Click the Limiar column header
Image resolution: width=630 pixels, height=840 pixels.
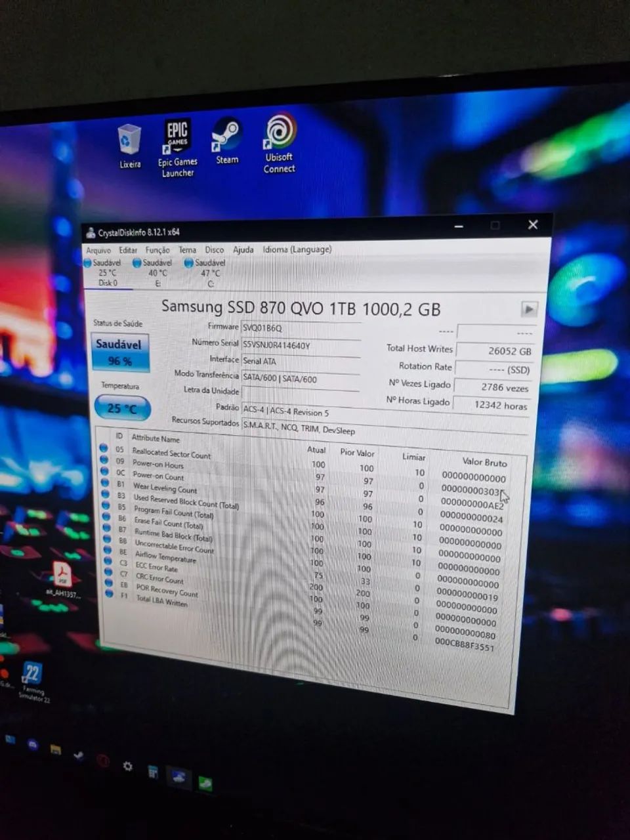[413, 456]
